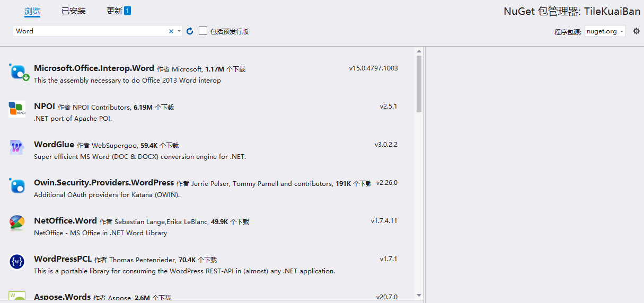644x303 pixels.
Task: Click the Aspose.Words package icon
Action: [17, 296]
